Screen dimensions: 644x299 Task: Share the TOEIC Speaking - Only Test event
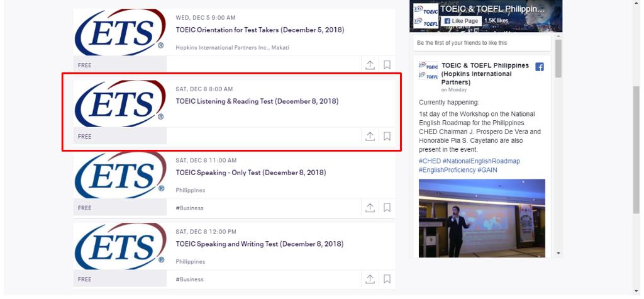click(370, 208)
